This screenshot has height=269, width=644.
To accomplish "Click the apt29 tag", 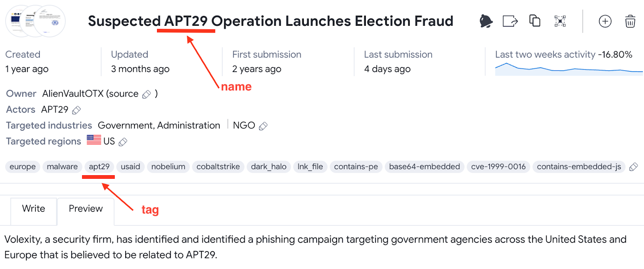I will pos(99,167).
